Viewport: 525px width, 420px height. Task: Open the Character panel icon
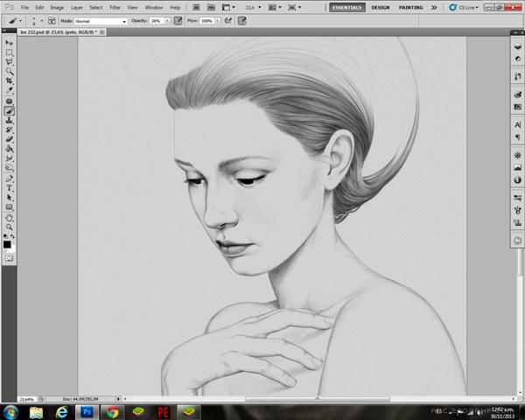click(x=517, y=124)
